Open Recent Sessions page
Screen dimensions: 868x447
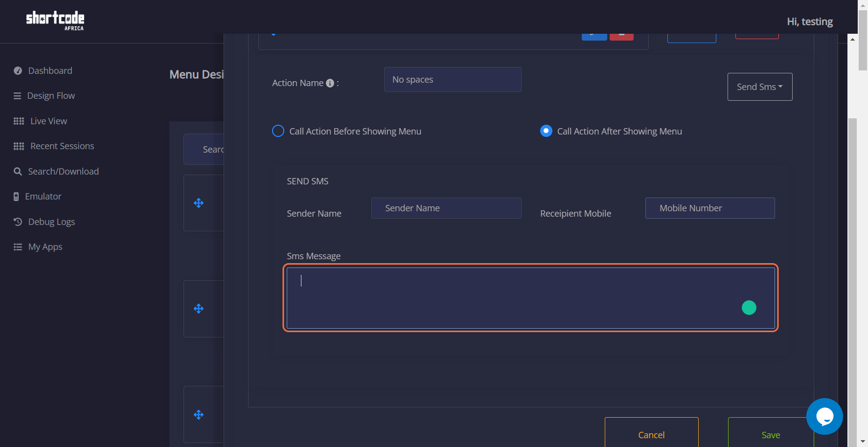pyautogui.click(x=62, y=146)
